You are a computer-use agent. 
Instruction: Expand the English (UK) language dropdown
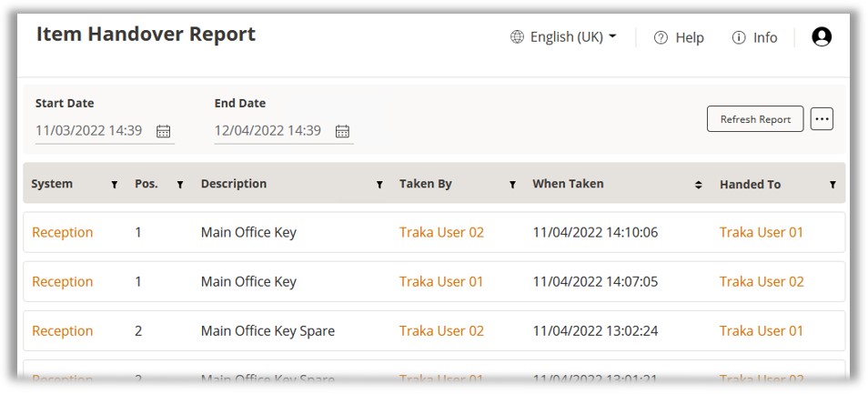(564, 37)
